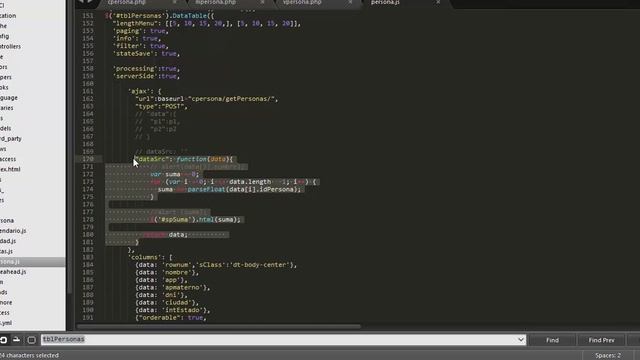Click the Find Prev button
The image size is (640, 360).
pos(601,340)
